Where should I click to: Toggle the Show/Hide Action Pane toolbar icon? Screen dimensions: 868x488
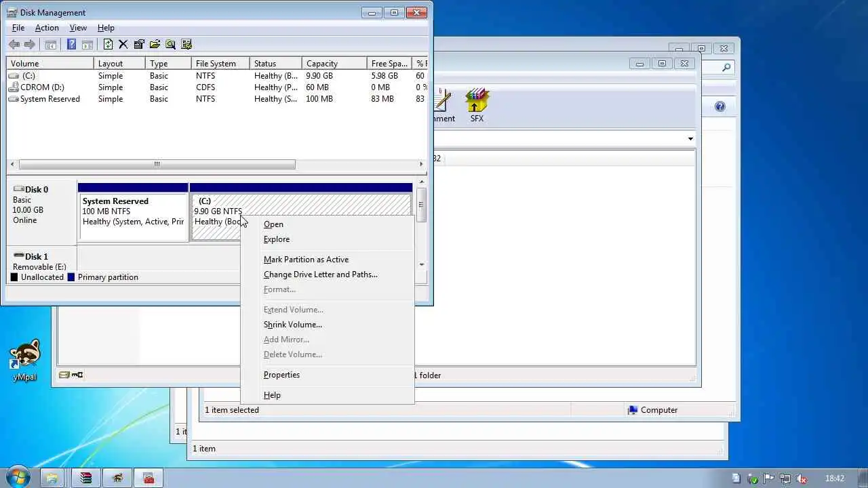click(87, 45)
